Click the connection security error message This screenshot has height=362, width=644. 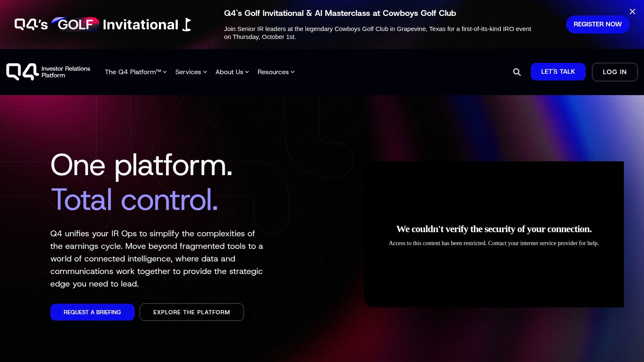pos(494,229)
